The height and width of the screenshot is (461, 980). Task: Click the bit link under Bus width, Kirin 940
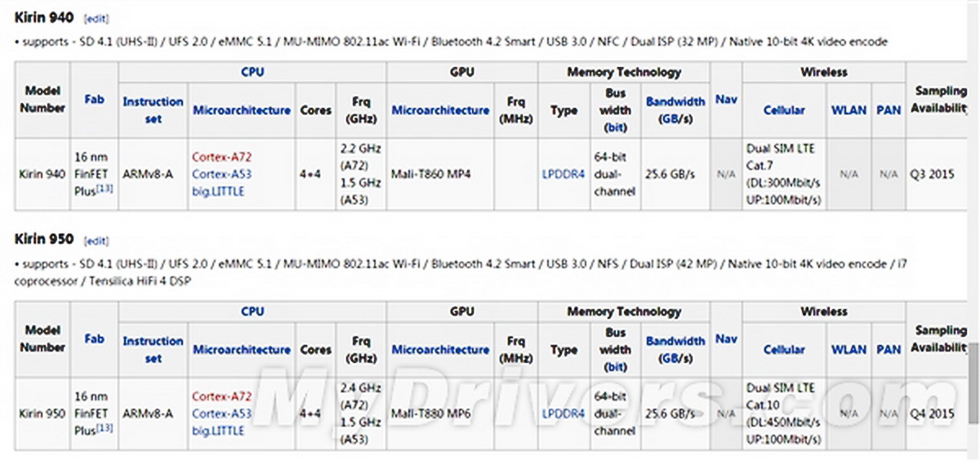pyautogui.click(x=615, y=128)
